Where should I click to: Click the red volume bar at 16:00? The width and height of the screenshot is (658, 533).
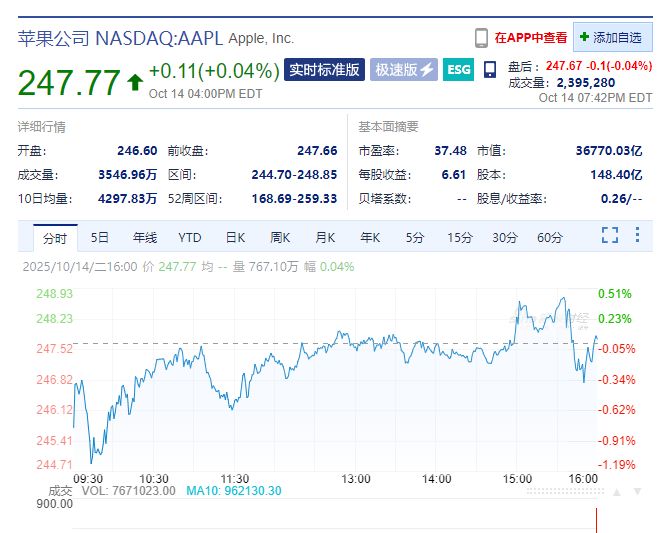click(597, 520)
